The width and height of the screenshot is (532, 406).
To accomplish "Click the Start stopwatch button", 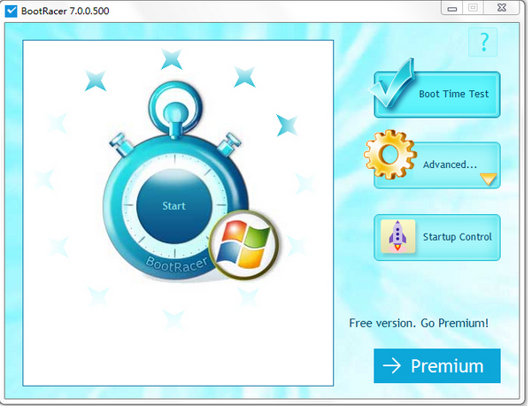I will 174,206.
